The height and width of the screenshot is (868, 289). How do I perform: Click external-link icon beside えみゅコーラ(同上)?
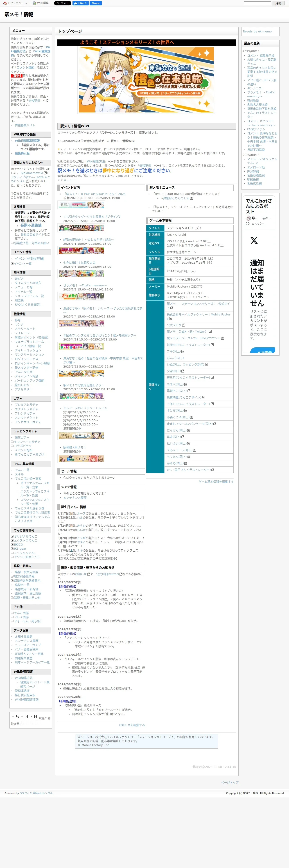[195, 450]
